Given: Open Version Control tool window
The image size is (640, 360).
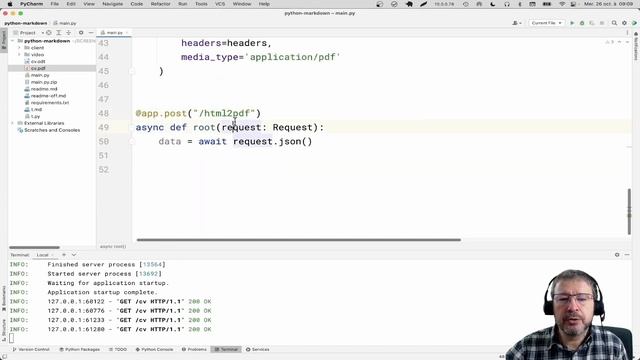Looking at the screenshot, I should tap(31, 349).
